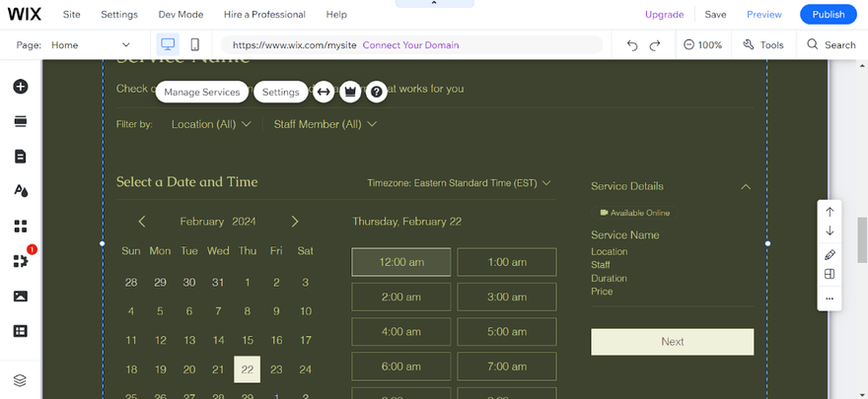
Task: Click the Manage Services button
Action: [202, 92]
